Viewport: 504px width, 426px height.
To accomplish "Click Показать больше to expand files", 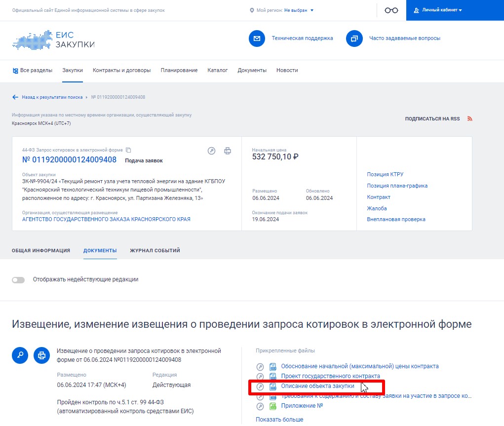I will pos(279,420).
